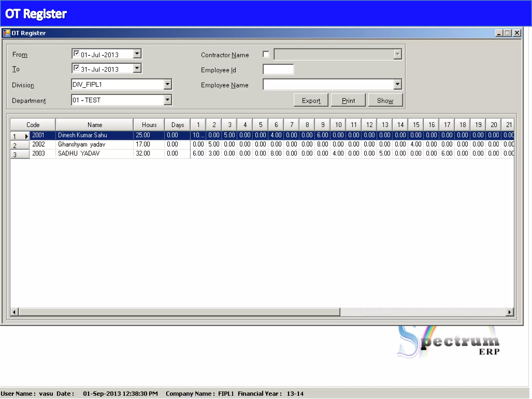Viewport: 532px width, 399px height.
Task: Click the horizontal scrollbar thumb
Action: click(x=179, y=312)
